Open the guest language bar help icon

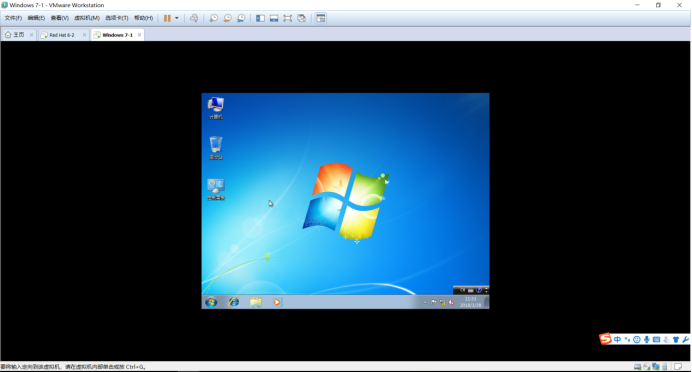[478, 290]
